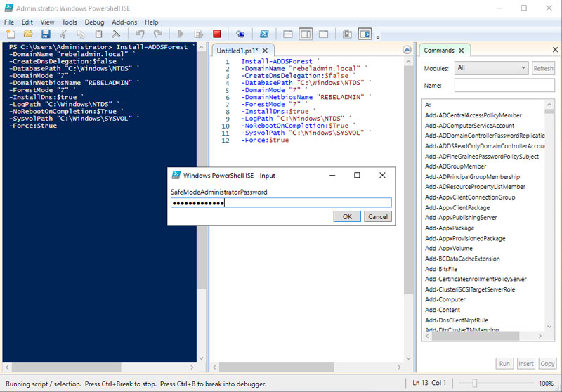This screenshot has height=392, width=562.
Task: Select Add-ADGroupMember in command list
Action: 455,166
